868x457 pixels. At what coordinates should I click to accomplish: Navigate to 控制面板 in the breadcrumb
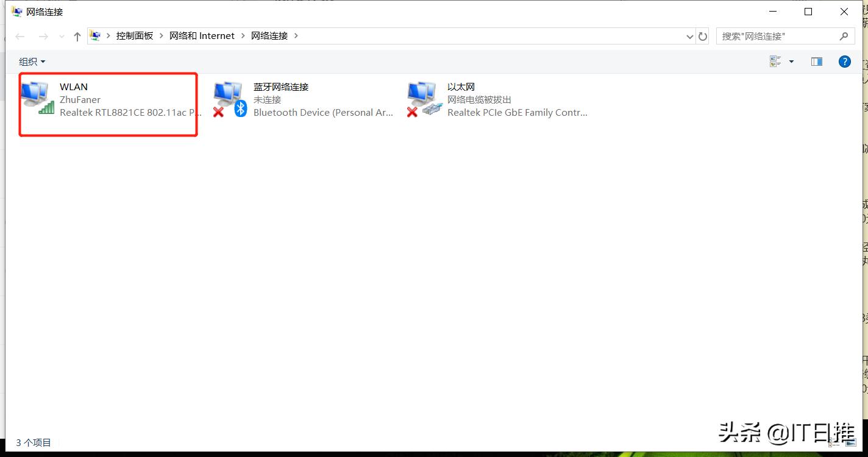click(134, 36)
